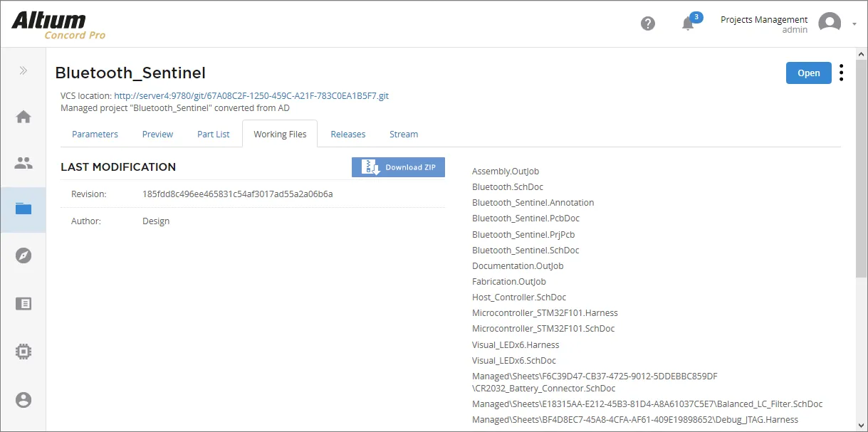
Task: Open the notifications bell
Action: click(x=688, y=23)
